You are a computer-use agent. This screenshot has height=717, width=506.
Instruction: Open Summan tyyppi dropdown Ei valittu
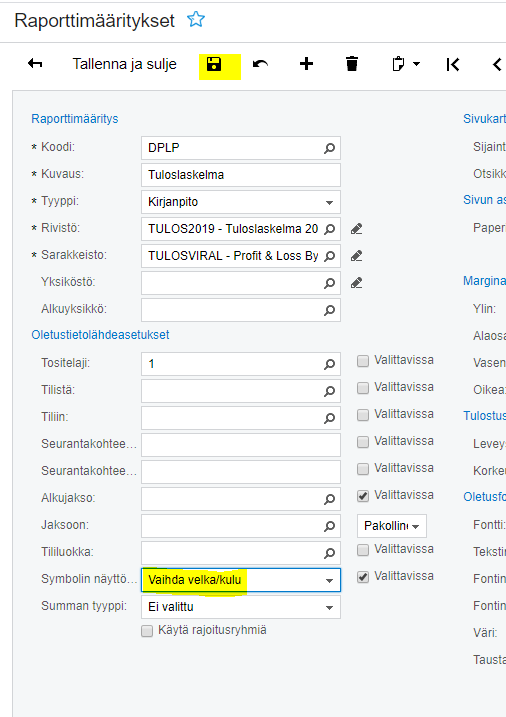pos(241,607)
